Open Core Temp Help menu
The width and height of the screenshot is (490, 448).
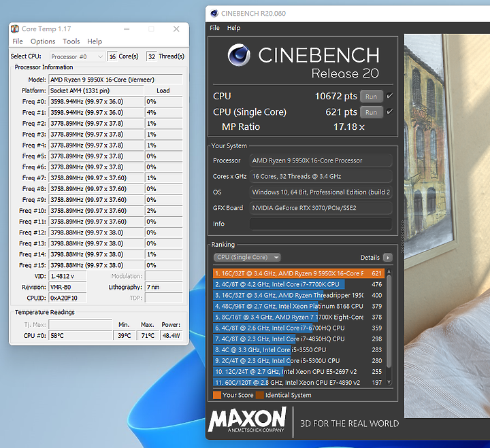pos(95,41)
